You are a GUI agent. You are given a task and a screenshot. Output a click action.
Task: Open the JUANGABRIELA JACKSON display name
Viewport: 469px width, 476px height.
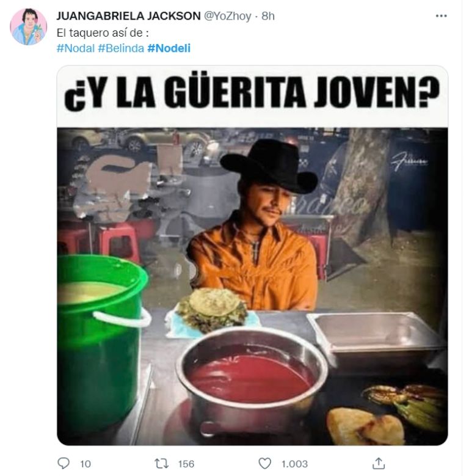tap(128, 16)
